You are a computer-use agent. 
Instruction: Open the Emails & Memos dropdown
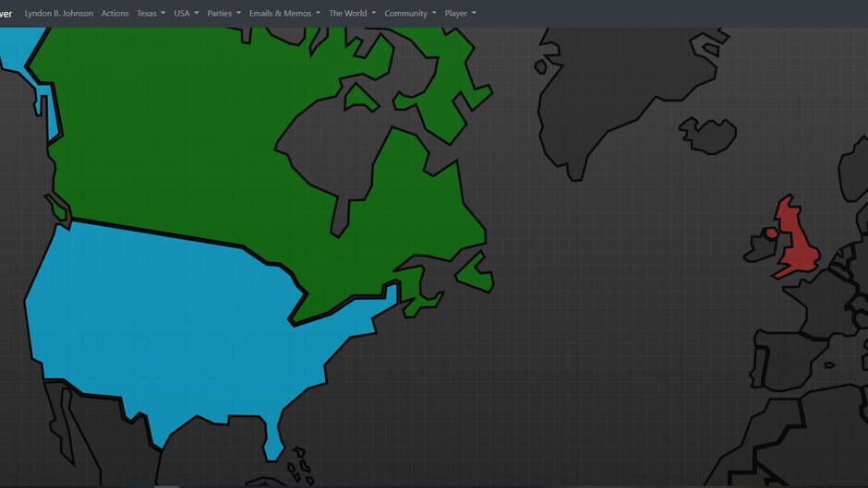pos(284,13)
